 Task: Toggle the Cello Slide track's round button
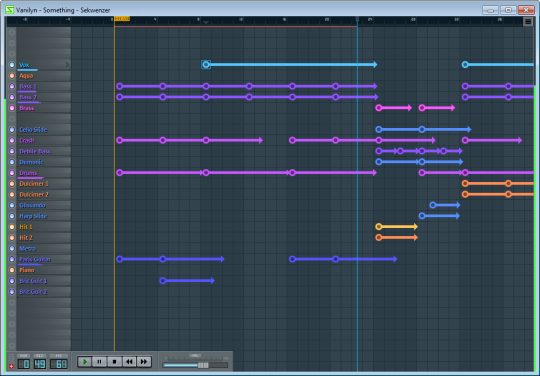click(x=12, y=129)
